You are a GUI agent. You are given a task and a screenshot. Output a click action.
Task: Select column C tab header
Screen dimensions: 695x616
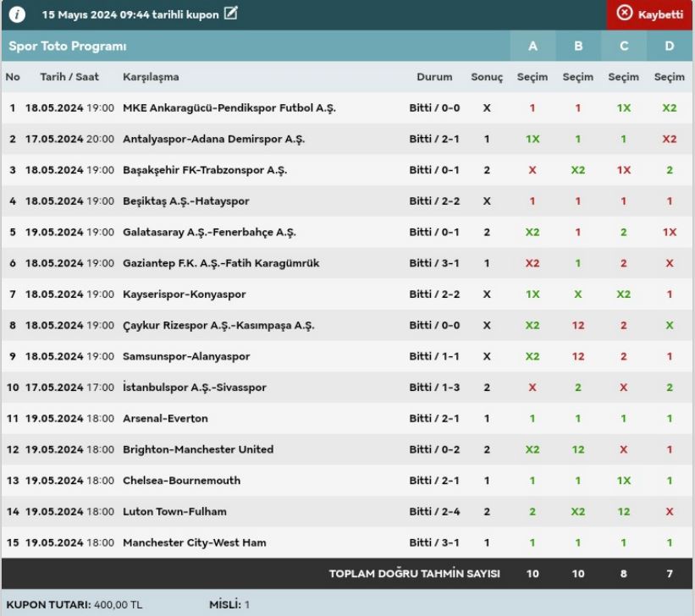(x=624, y=46)
